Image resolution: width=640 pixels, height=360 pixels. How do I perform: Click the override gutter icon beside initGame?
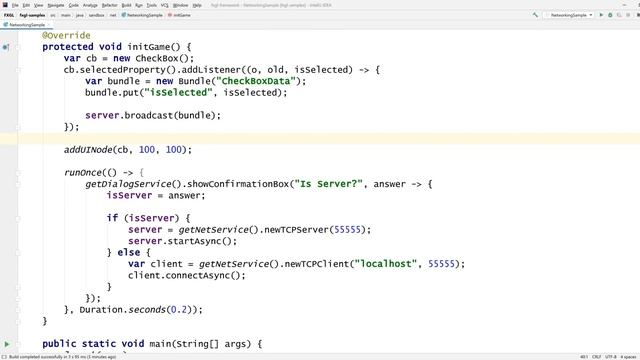pyautogui.click(x=6, y=47)
